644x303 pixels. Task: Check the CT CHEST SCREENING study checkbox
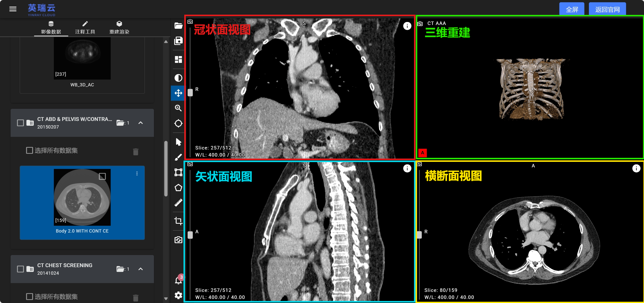coord(20,269)
